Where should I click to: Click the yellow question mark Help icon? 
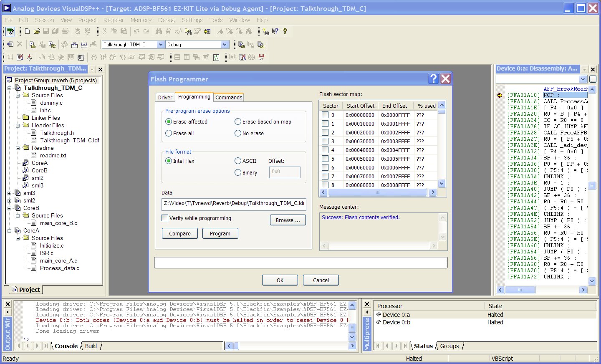[285, 31]
